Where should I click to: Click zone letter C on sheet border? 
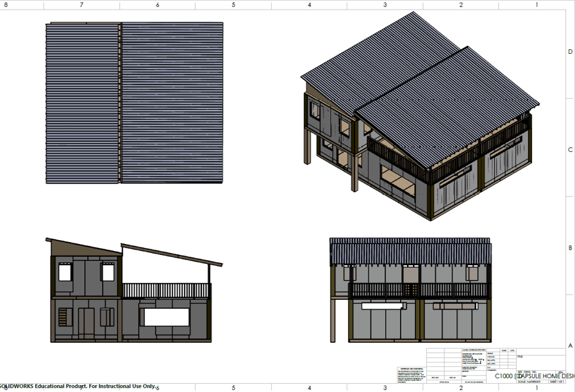(x=570, y=150)
